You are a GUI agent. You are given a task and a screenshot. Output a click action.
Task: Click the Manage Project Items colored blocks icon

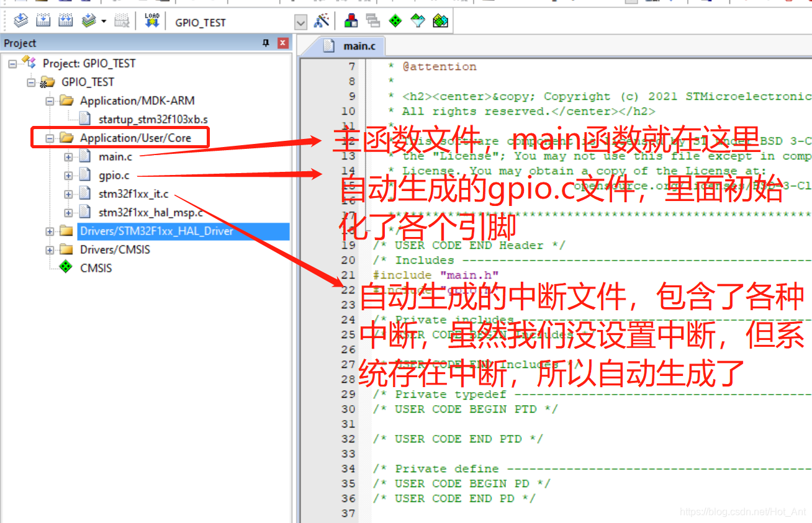(351, 21)
